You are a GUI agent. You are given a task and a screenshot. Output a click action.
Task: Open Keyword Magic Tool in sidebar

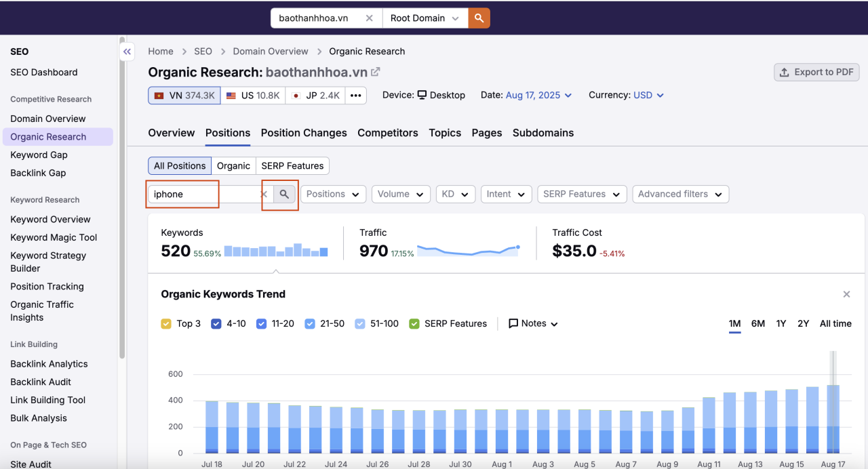point(54,237)
